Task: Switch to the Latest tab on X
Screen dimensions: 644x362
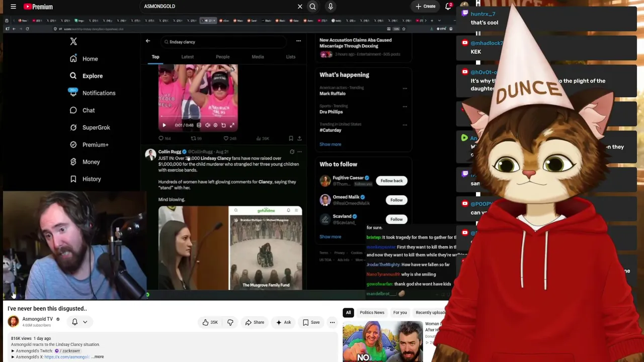Action: [x=187, y=57]
